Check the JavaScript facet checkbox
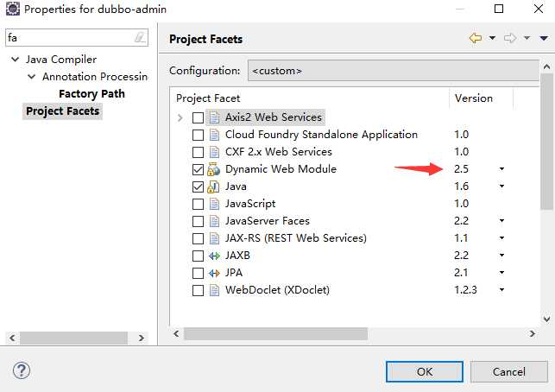 [198, 204]
